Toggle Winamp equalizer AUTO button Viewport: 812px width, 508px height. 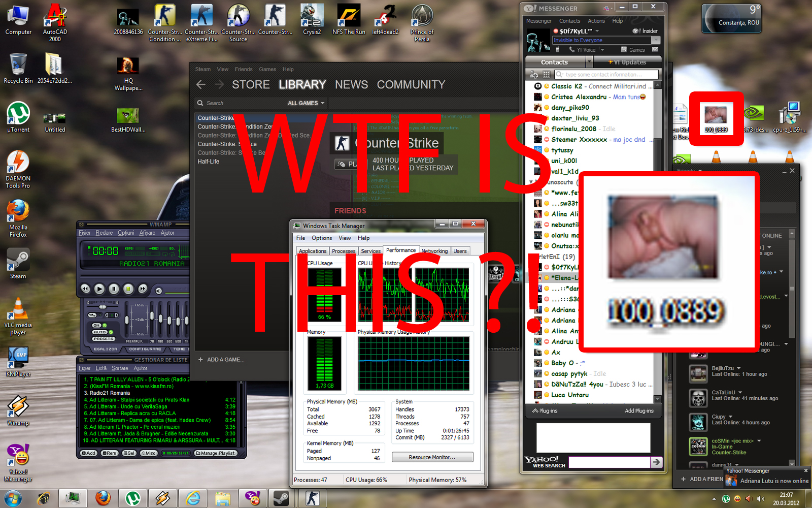click(99, 332)
